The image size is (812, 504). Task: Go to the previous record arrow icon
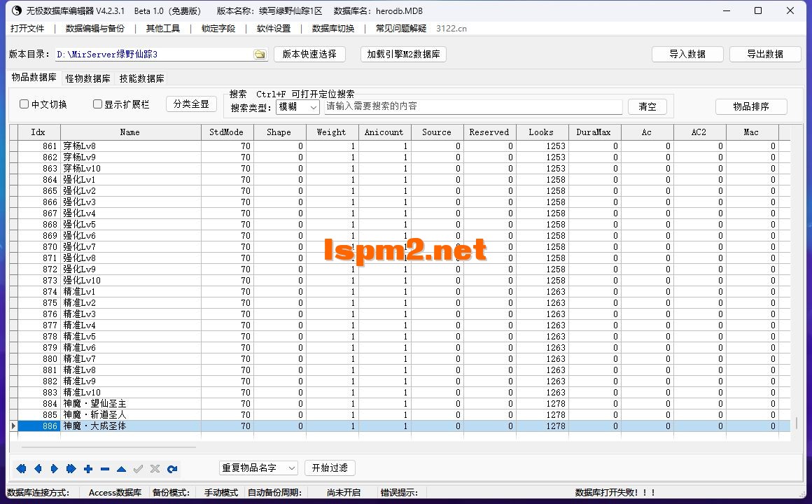coord(38,469)
